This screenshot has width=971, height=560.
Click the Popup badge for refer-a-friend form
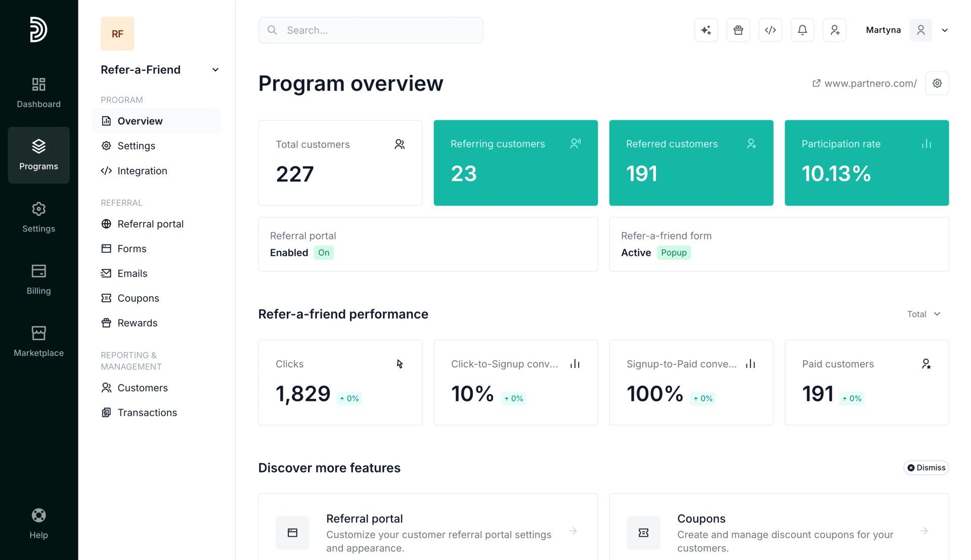point(674,253)
